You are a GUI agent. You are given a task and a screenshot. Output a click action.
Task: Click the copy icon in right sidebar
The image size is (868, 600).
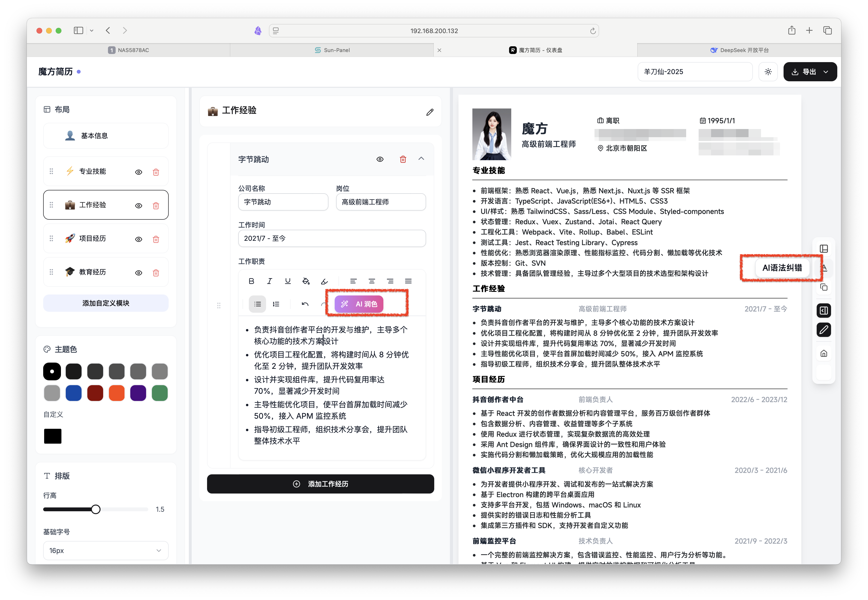(824, 288)
